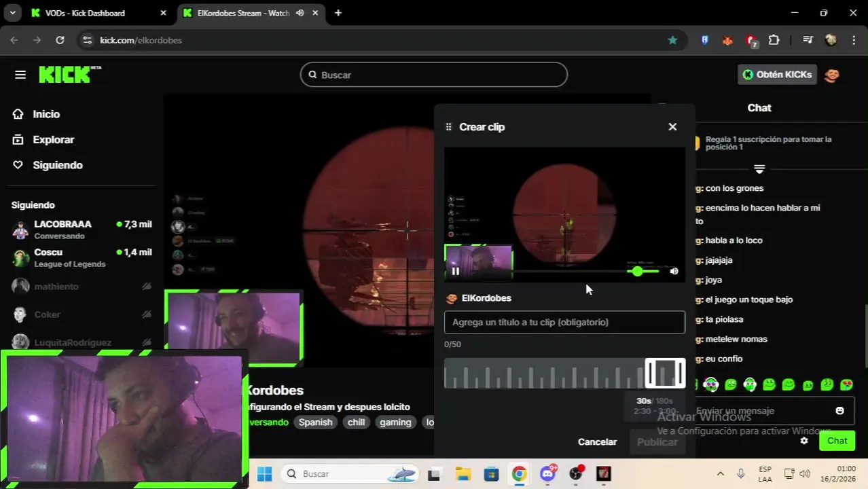Open the Extensions puzzle menu
The width and height of the screenshot is (868, 489).
click(774, 40)
